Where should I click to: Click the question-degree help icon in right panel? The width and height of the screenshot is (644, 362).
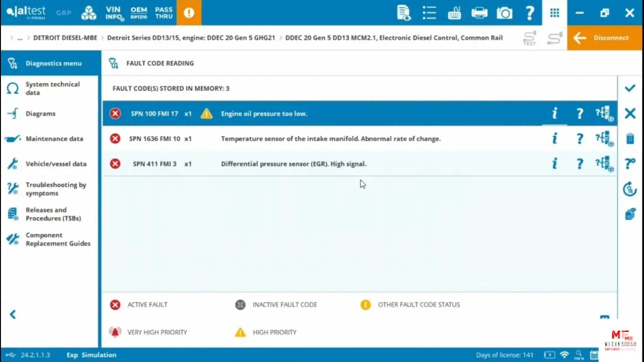[x=630, y=164]
